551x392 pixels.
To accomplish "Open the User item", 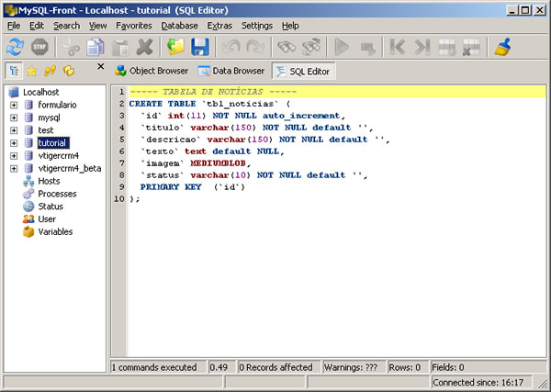I will click(x=47, y=219).
